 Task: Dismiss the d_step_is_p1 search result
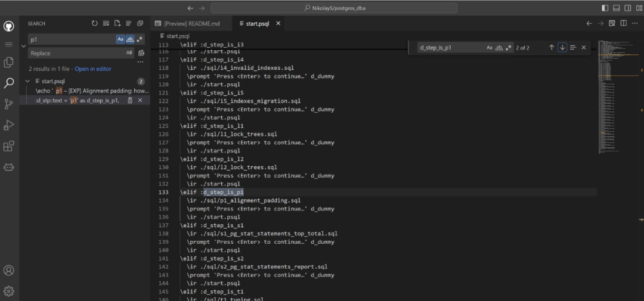pos(140,100)
